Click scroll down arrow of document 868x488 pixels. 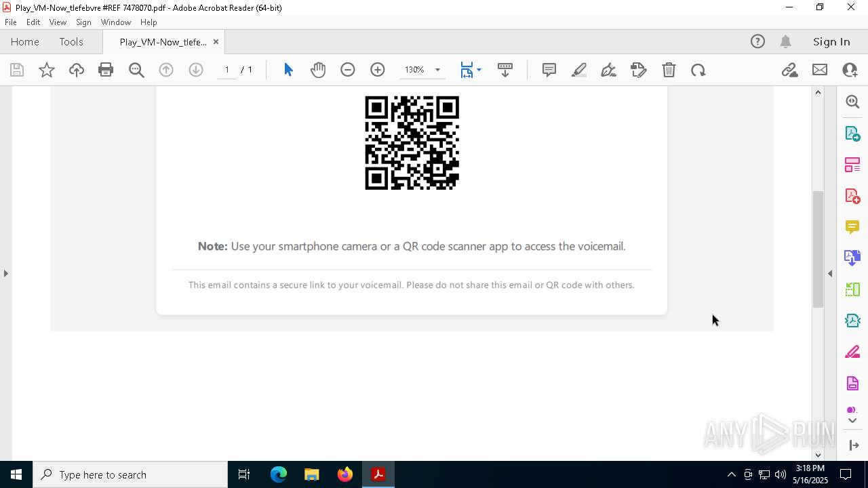pyautogui.click(x=818, y=455)
